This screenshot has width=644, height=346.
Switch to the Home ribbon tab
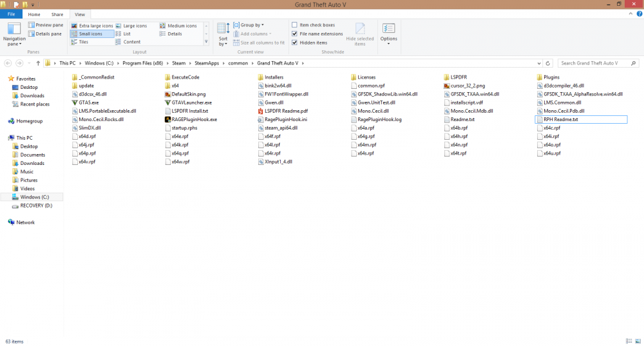[x=34, y=14]
